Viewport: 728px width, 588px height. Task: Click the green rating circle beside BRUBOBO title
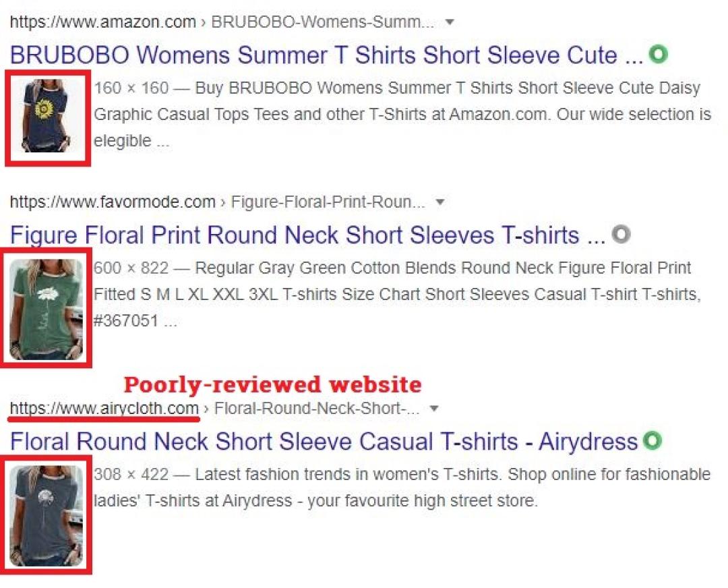pyautogui.click(x=658, y=54)
